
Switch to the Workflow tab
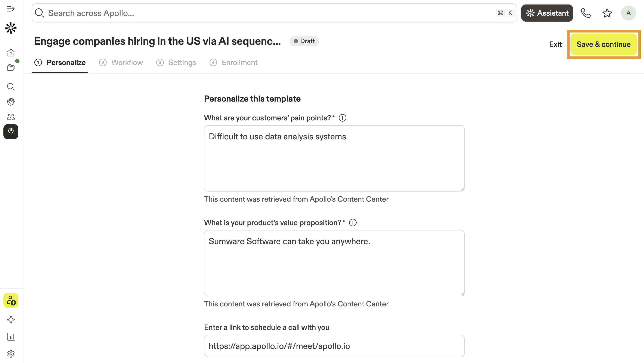127,62
